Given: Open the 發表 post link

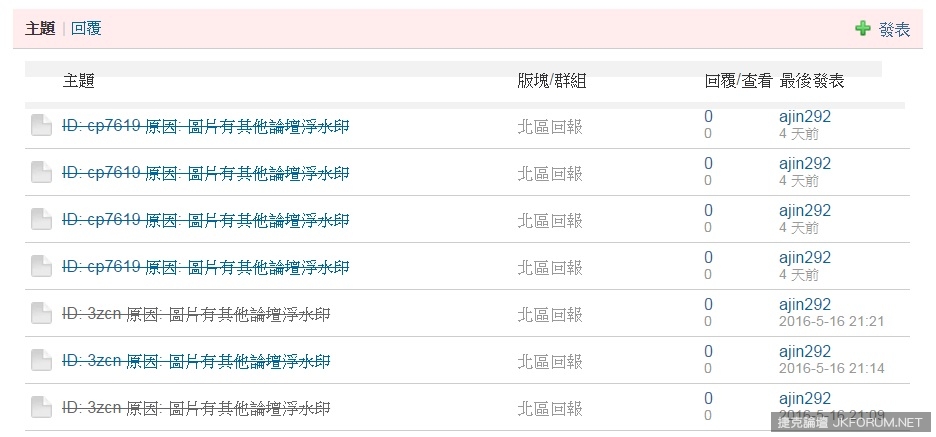Looking at the screenshot, I should pos(894,29).
